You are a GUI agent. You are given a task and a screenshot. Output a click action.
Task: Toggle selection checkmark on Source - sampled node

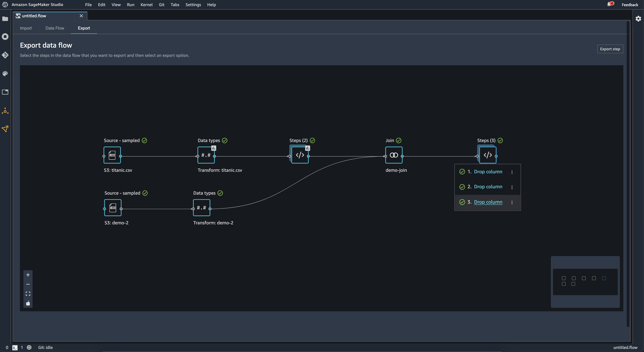click(145, 140)
